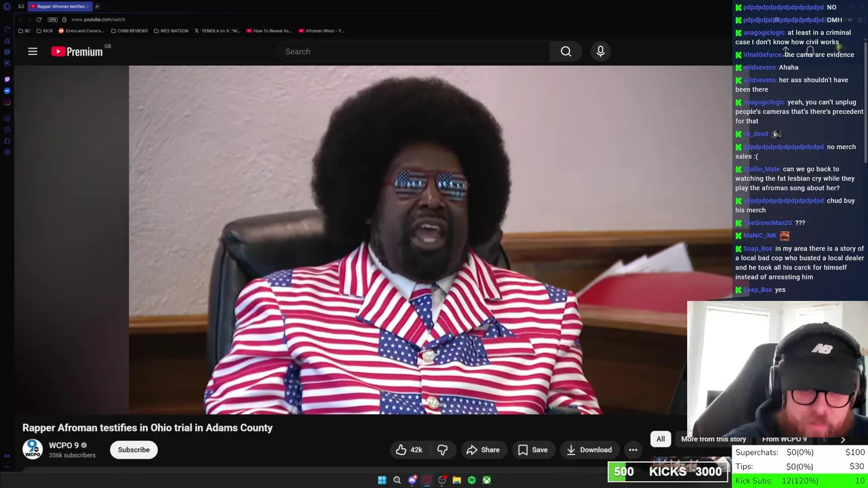Share the Afroman testimony video
The width and height of the screenshot is (868, 488).
483,450
